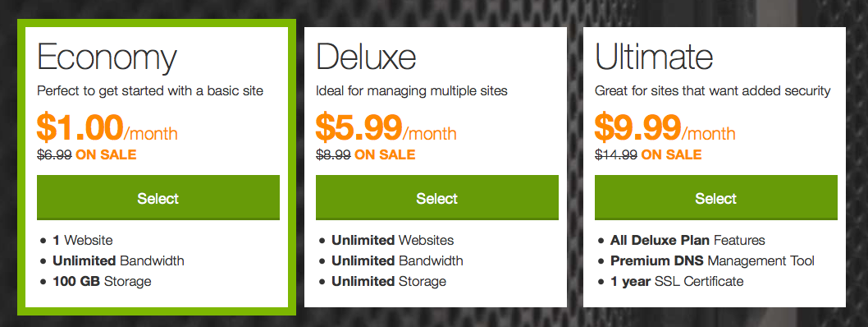This screenshot has width=868, height=327.
Task: Click the Economy plan heading
Action: point(107,59)
